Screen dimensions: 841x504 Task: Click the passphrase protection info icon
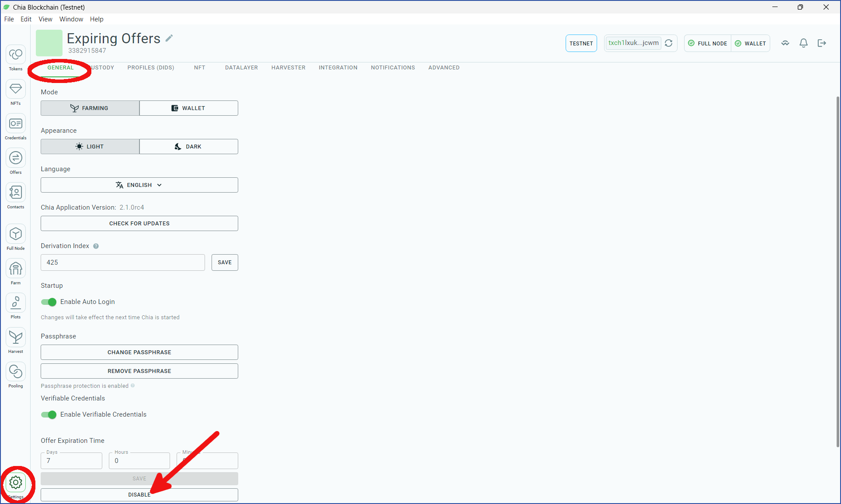(133, 386)
